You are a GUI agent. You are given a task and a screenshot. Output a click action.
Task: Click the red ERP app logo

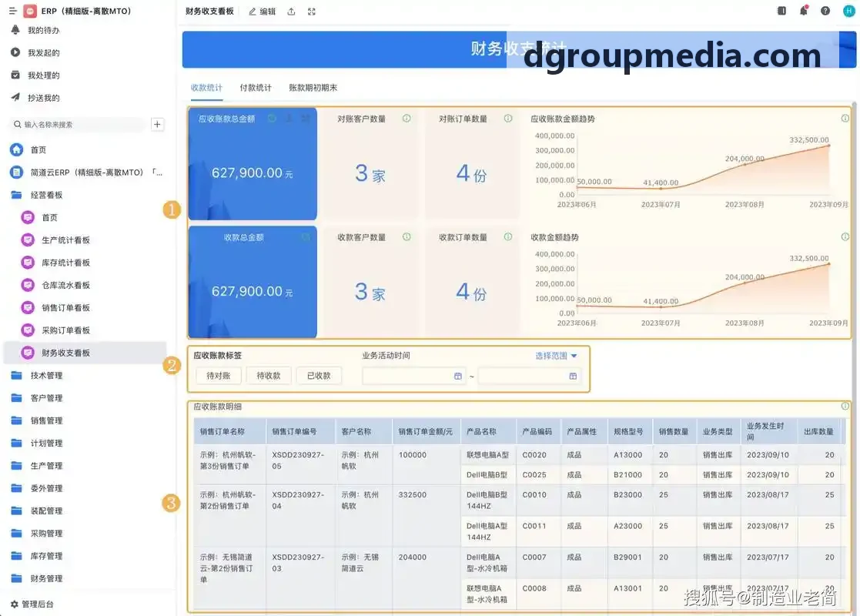click(x=30, y=11)
